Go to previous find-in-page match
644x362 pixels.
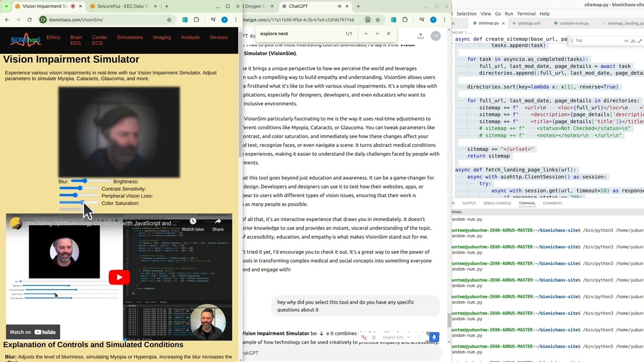coord(366,34)
